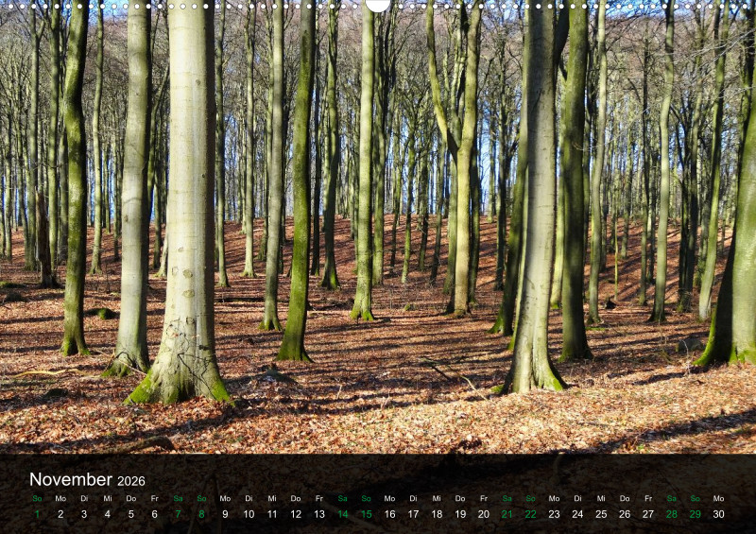
Task: Select green Sunday date 15
Action: [366, 514]
